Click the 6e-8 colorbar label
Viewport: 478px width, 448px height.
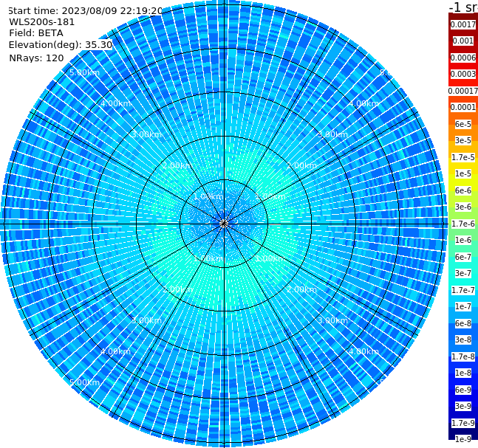tap(463, 323)
